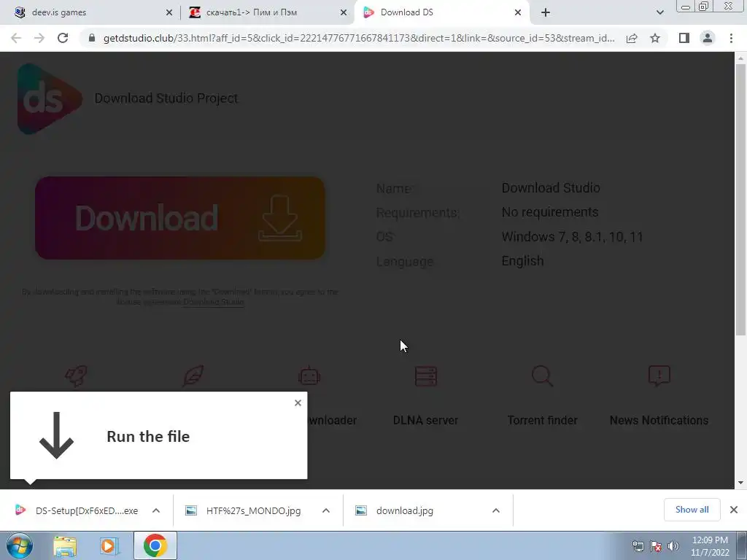Go forward to the next page
This screenshot has width=747, height=560.
pyautogui.click(x=39, y=38)
